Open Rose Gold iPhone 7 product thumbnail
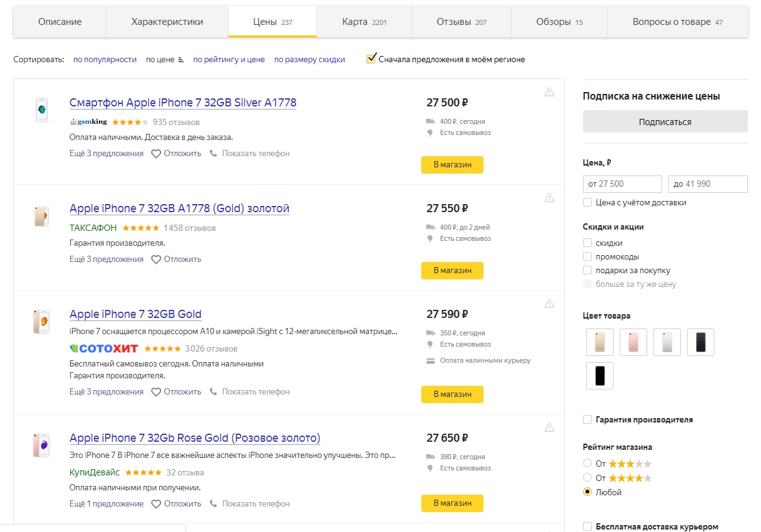Viewport: 761px width, 532px height. pyautogui.click(x=41, y=445)
